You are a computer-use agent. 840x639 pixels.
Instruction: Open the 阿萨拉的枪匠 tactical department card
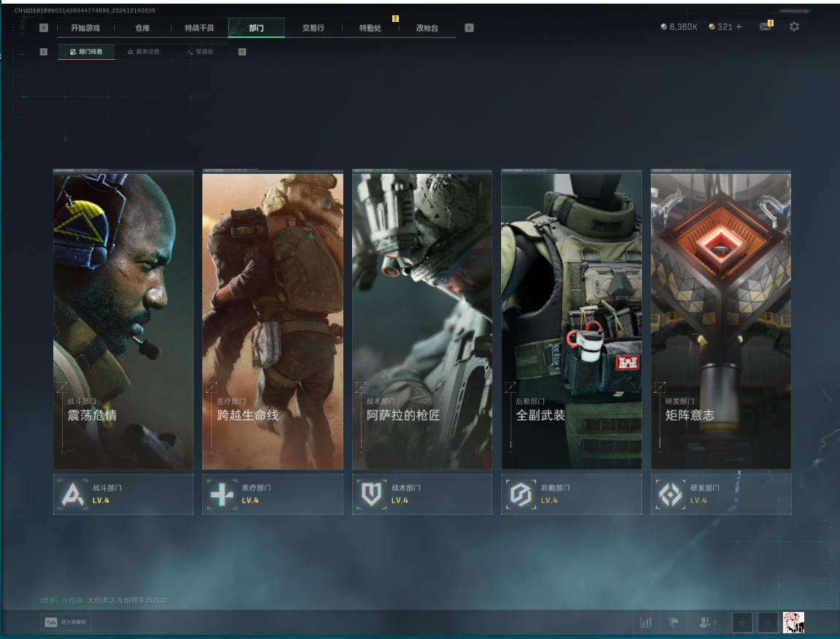422,320
